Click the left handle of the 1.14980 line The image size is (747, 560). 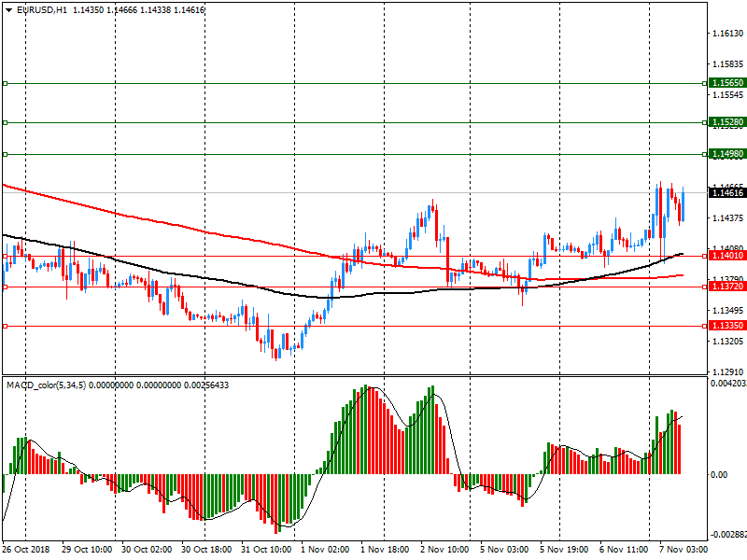click(5, 154)
